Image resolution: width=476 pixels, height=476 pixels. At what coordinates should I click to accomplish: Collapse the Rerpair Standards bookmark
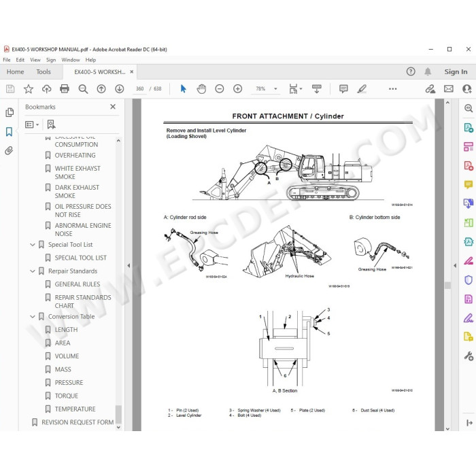(33, 271)
